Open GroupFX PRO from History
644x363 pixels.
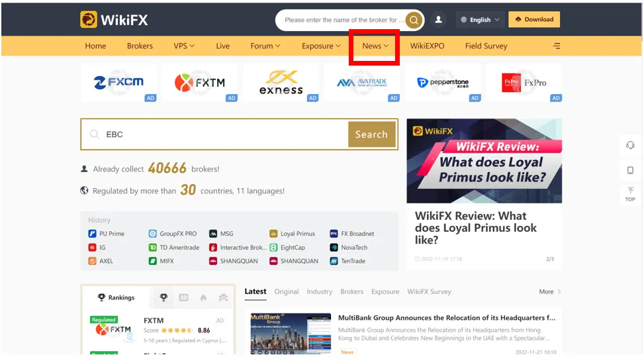coord(173,234)
